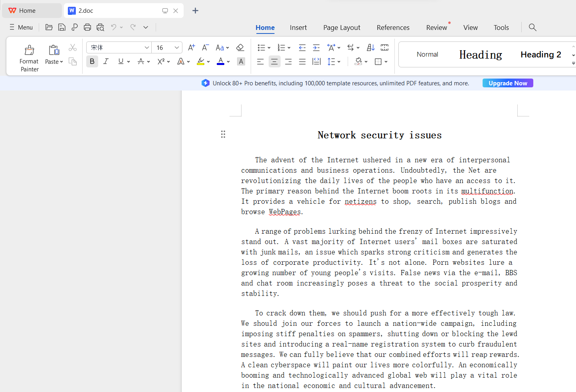Apply the Heading 2 style
Image resolution: width=576 pixels, height=392 pixels.
pyautogui.click(x=541, y=55)
